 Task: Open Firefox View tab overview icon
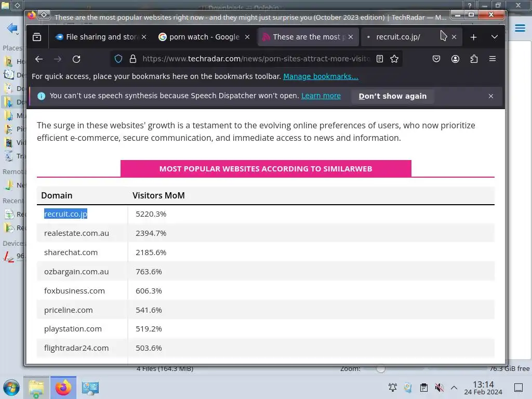coord(37,37)
